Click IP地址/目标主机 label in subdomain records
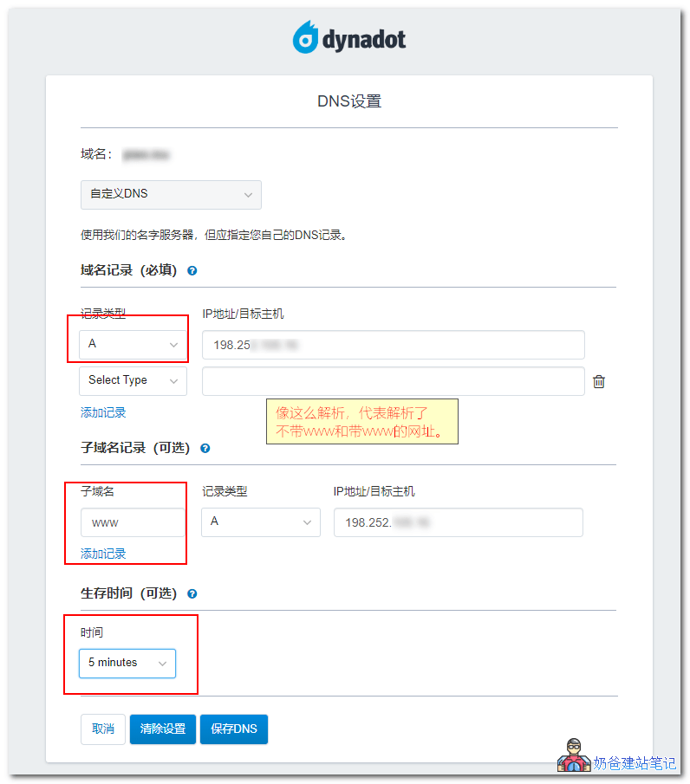The image size is (690, 784). [x=374, y=491]
